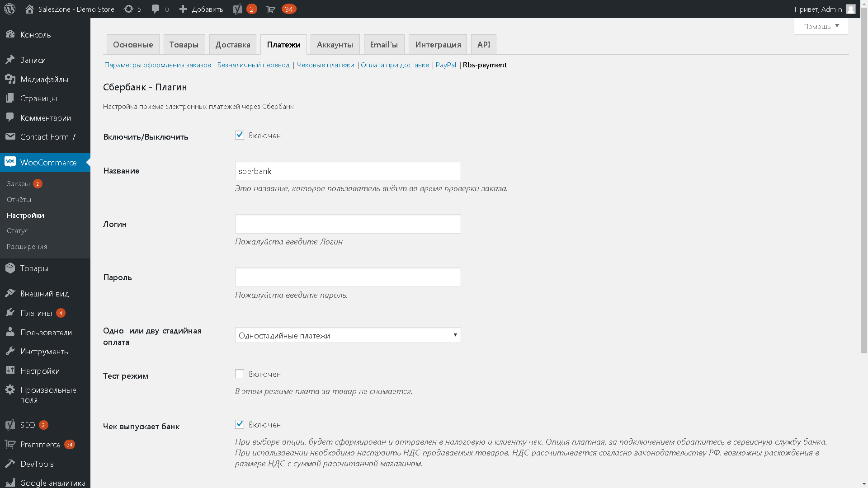Viewport: 868px width, 488px height.
Task: Open the Привет, Admin user menu
Action: click(825, 9)
